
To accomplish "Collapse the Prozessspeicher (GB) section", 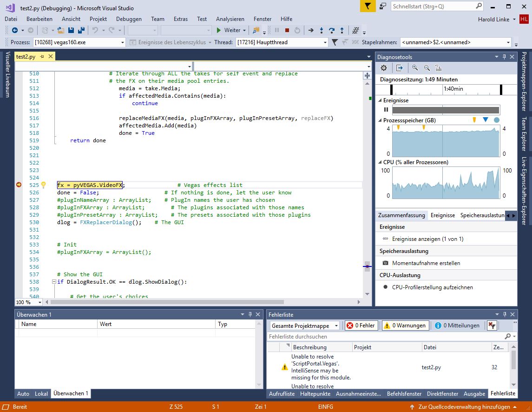I will tap(380, 120).
